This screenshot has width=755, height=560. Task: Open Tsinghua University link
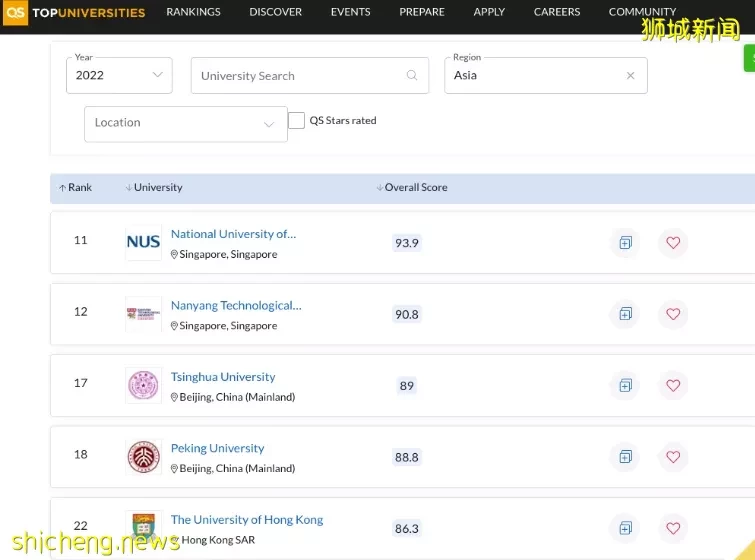coord(223,377)
